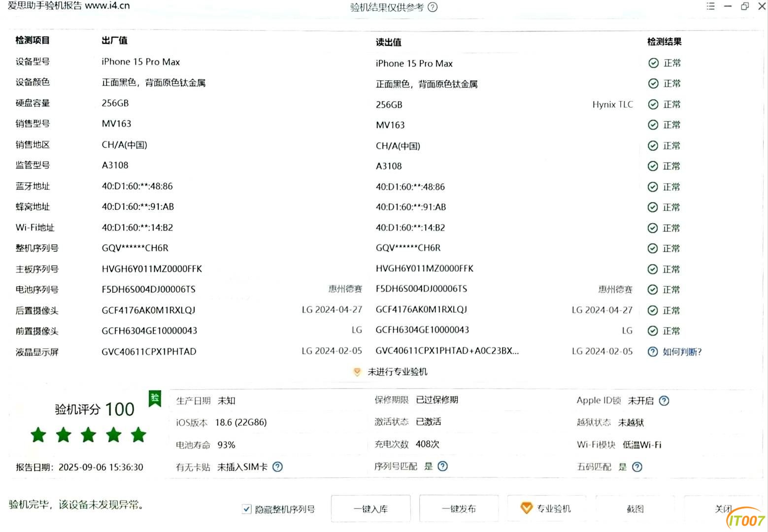Click the check icon in 蓝牙地址 row
This screenshot has width=768, height=532.
tap(653, 187)
